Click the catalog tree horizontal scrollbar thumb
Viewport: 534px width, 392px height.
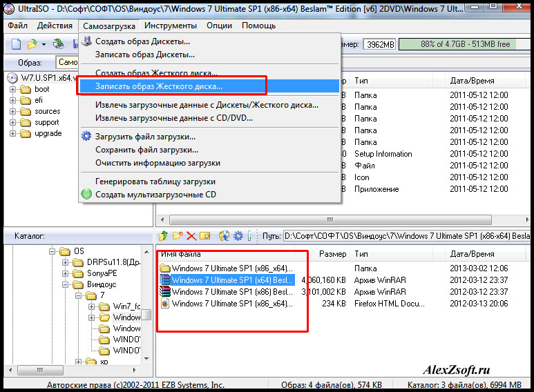pos(40,370)
